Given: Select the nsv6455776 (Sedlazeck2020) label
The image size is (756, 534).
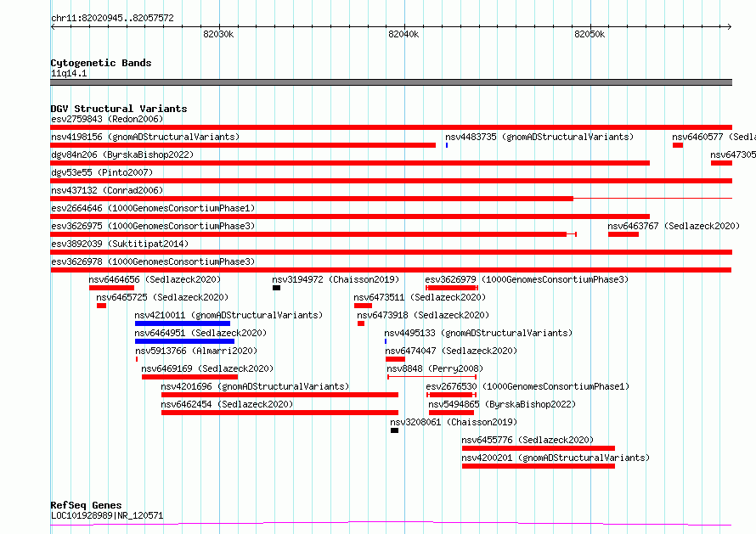Looking at the screenshot, I should (528, 440).
